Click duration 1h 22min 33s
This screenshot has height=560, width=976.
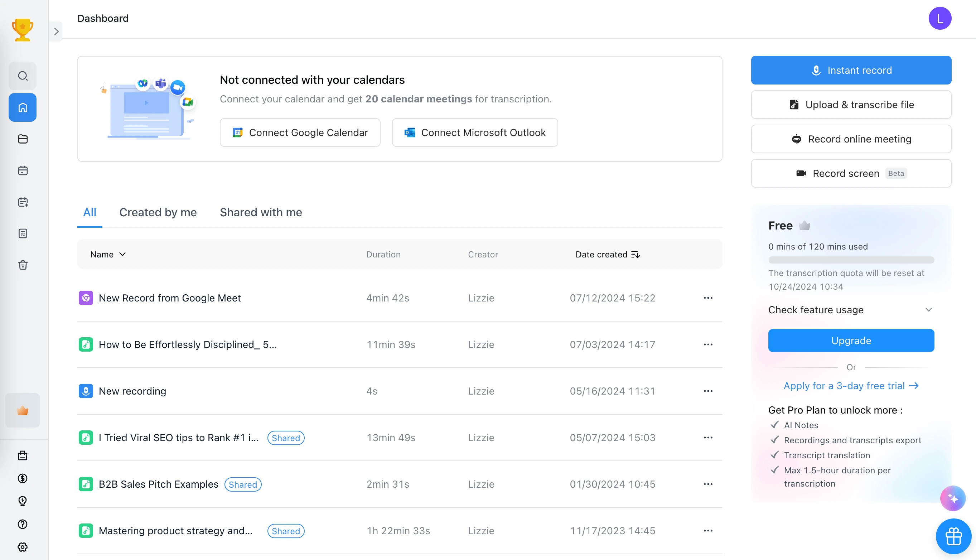[398, 531]
